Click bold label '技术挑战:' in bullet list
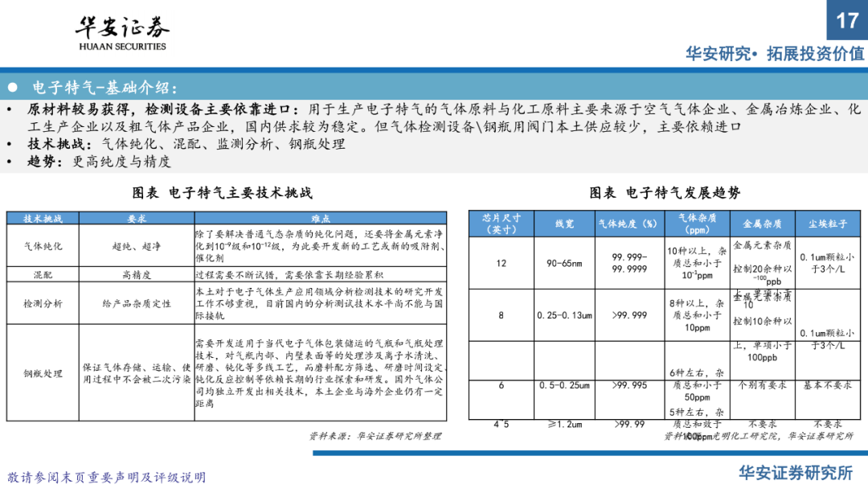 60,144
